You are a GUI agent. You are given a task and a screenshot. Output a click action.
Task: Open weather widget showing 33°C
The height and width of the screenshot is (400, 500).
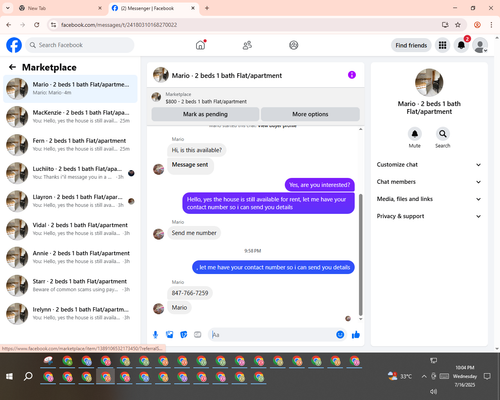click(x=400, y=376)
